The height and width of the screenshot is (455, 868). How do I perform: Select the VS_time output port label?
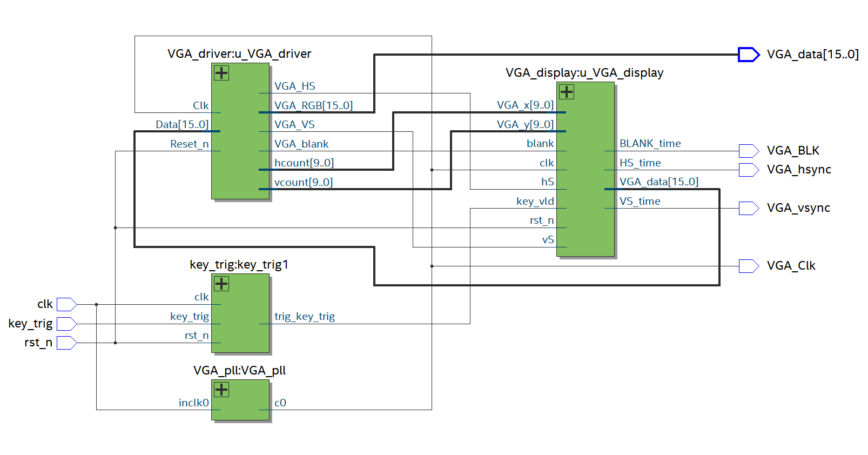point(640,201)
